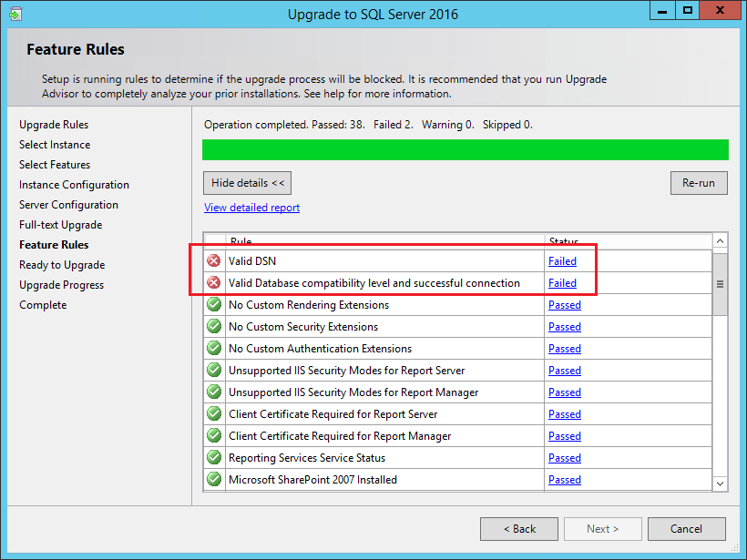Click the failed icon on database compatibility rule

coord(213,282)
